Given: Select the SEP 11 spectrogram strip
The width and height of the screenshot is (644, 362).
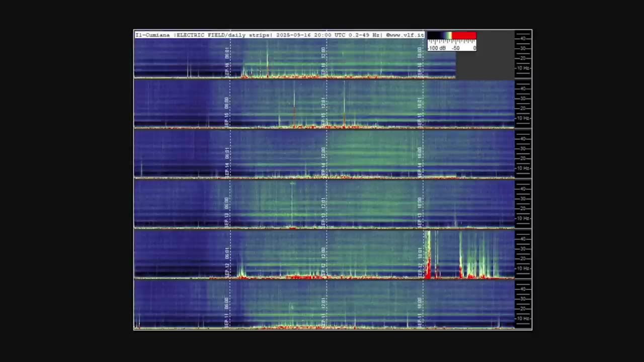Looking at the screenshot, I should [324, 304].
